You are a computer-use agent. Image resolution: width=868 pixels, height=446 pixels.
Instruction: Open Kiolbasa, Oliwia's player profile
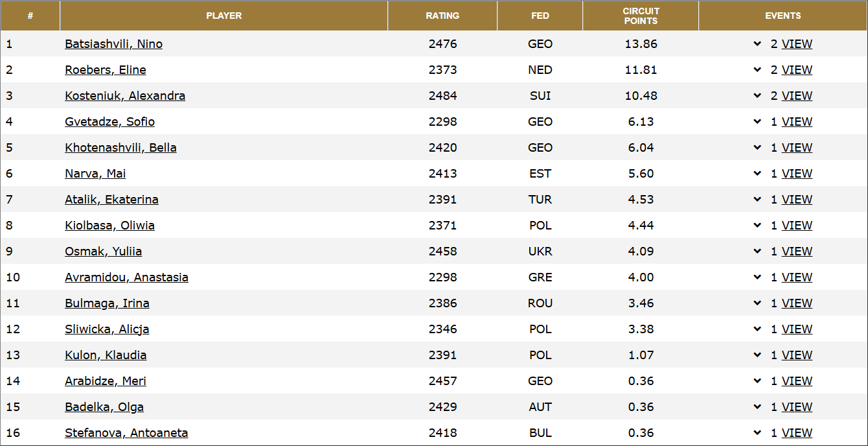[x=109, y=225]
